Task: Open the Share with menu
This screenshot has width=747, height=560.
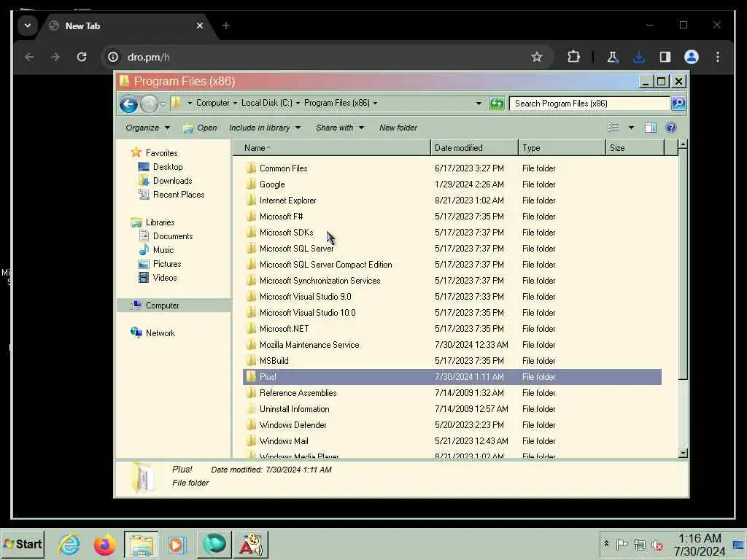Action: [340, 128]
